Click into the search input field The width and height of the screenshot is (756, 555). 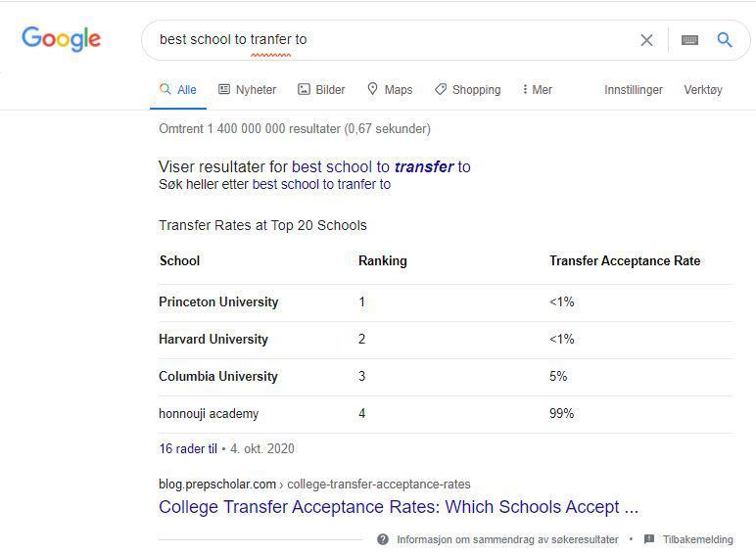[392, 40]
